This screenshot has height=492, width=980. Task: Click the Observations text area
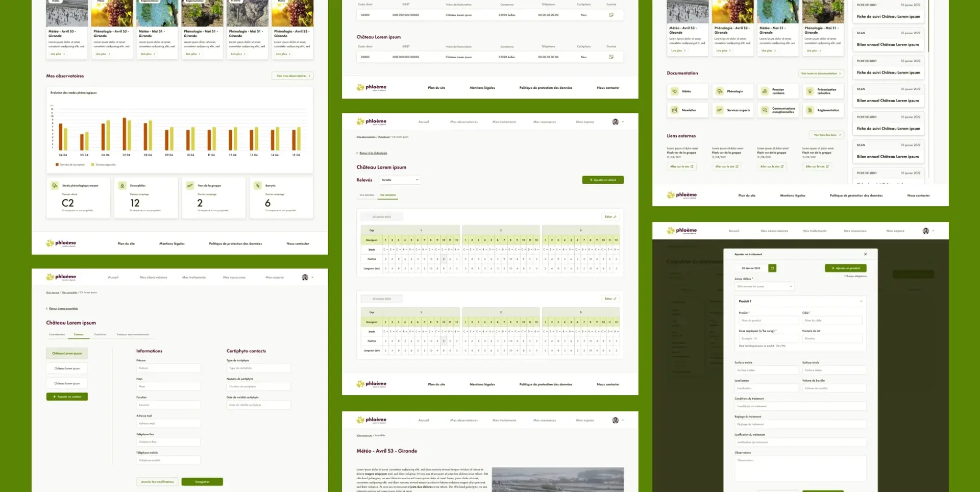[800, 469]
